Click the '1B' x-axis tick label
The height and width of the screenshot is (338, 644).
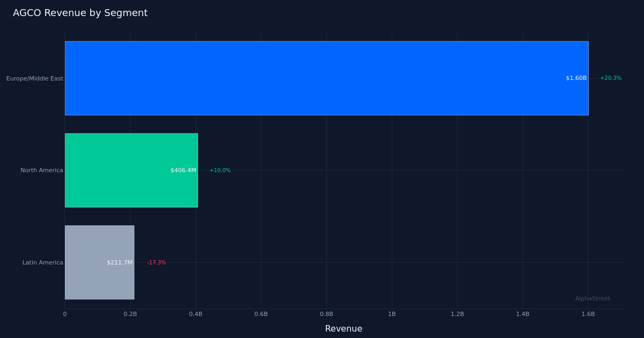pos(392,314)
